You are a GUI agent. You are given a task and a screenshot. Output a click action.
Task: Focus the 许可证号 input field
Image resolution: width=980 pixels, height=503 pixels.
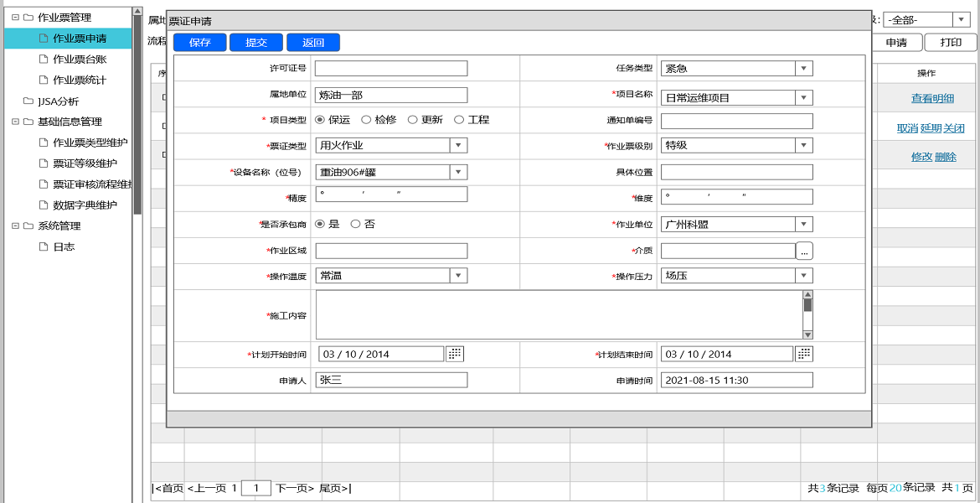[391, 68]
